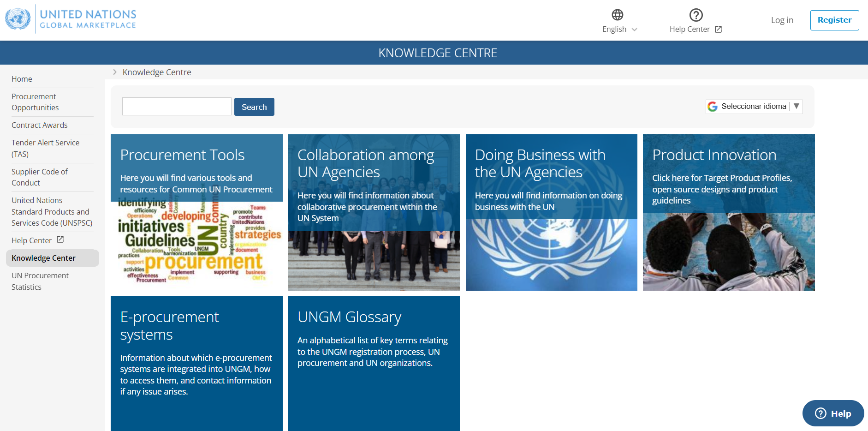Open Procurement Opportunities in sidebar
The height and width of the screenshot is (431, 868).
click(35, 102)
